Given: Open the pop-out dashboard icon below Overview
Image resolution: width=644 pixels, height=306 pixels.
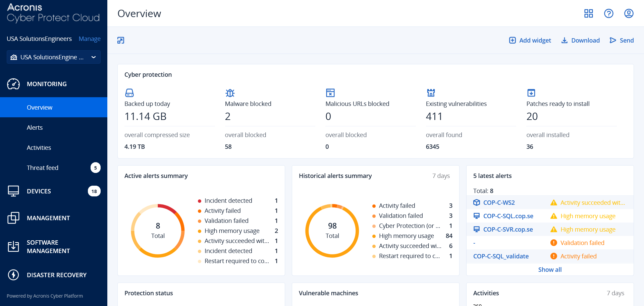Looking at the screenshot, I should pos(121,40).
